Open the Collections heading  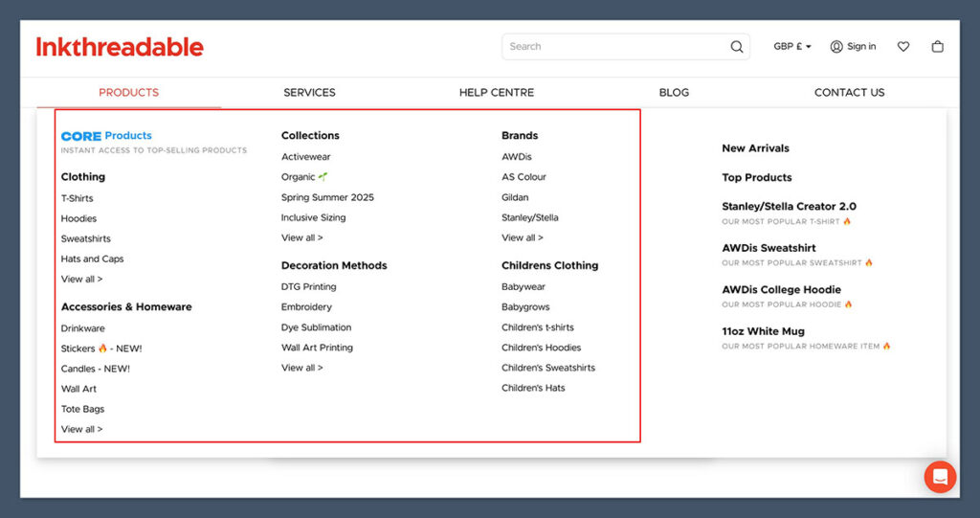310,136
